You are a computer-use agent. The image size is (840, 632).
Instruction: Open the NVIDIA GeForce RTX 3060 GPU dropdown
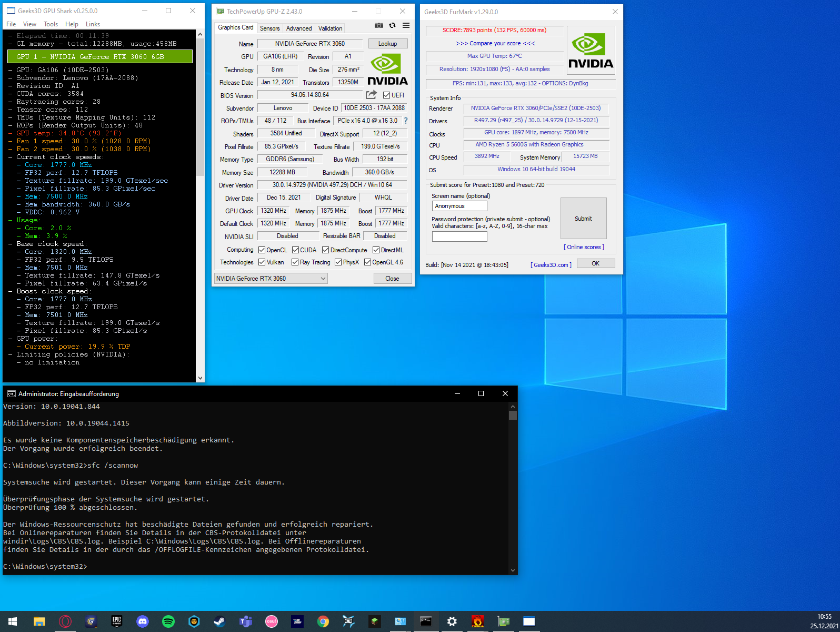pos(271,278)
